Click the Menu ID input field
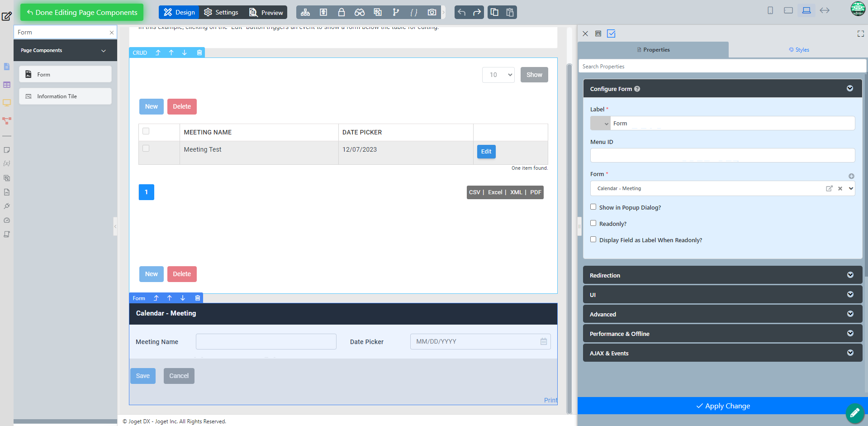 tap(722, 155)
